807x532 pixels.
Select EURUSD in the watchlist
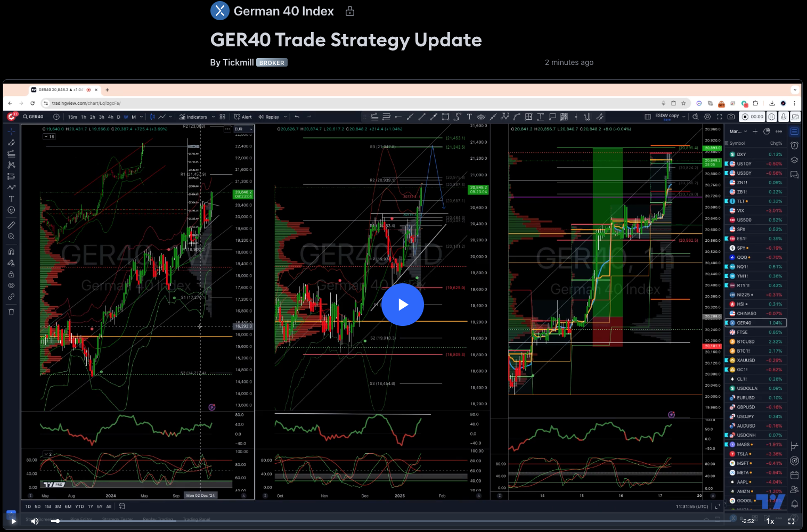pyautogui.click(x=755, y=398)
